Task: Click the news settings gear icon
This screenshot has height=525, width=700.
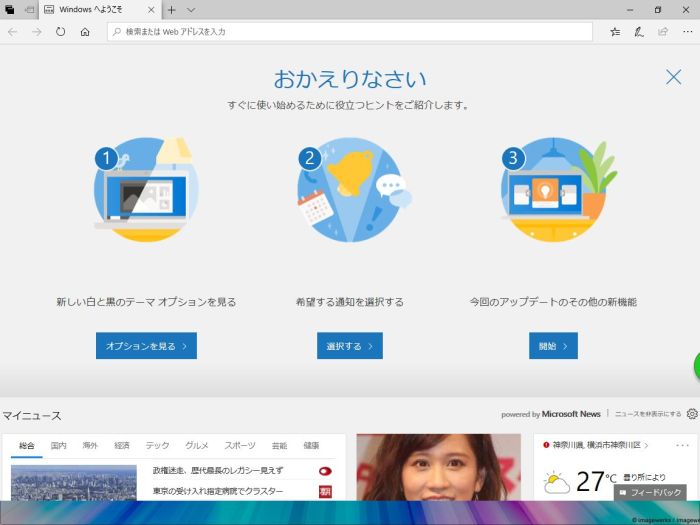Action: pos(692,413)
